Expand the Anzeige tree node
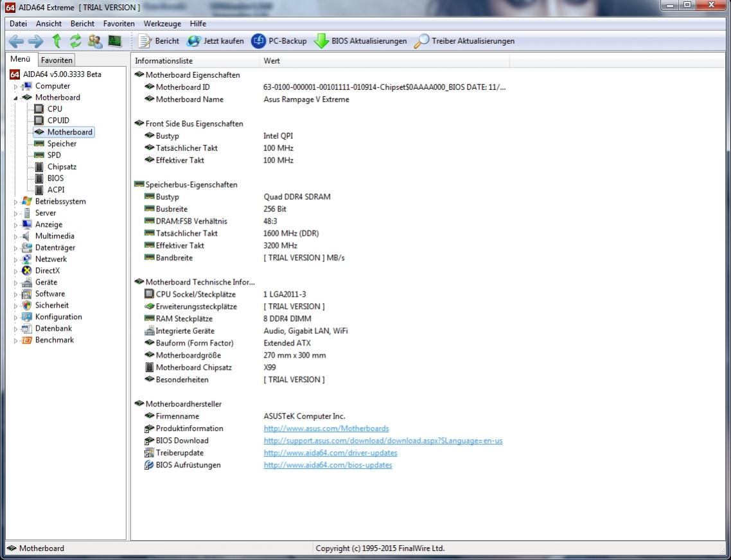Screen dimensions: 731x560 coord(15,225)
